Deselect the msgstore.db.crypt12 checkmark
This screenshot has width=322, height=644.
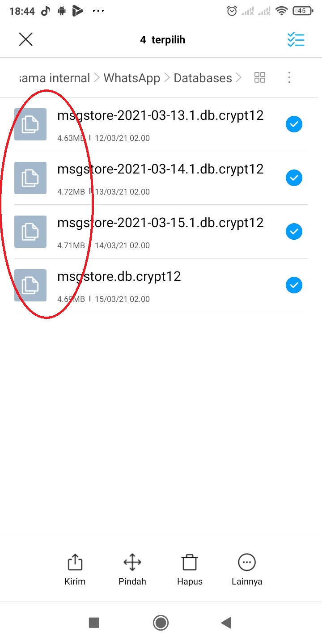coord(294,285)
